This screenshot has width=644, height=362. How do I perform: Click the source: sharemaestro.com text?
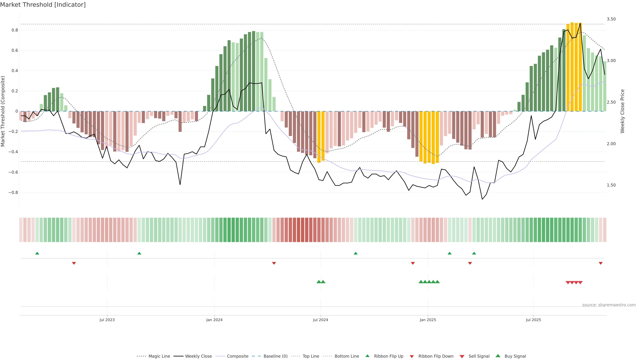tap(609, 305)
